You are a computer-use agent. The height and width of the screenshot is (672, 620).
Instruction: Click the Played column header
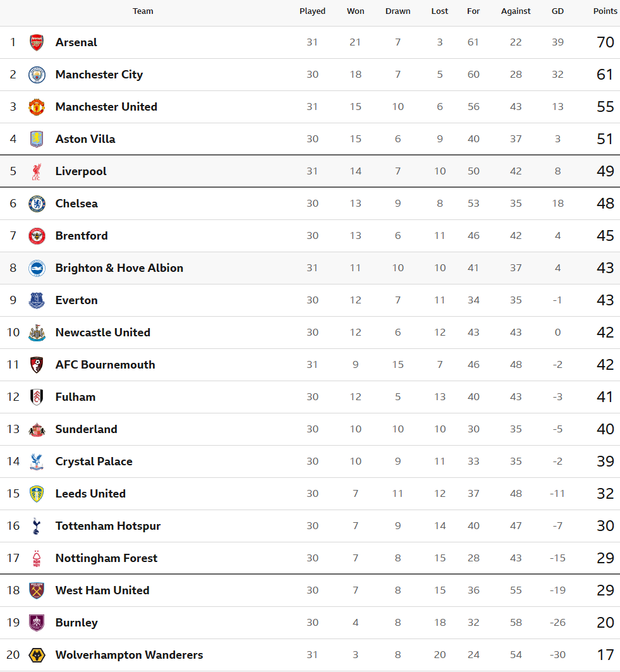312,11
